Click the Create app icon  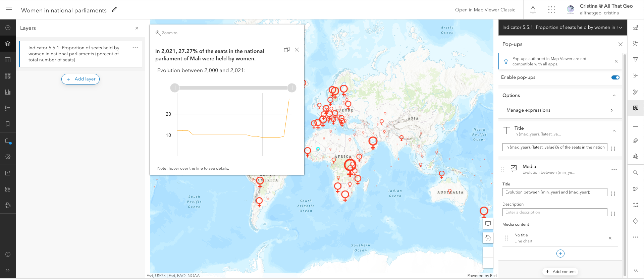pos(8,189)
